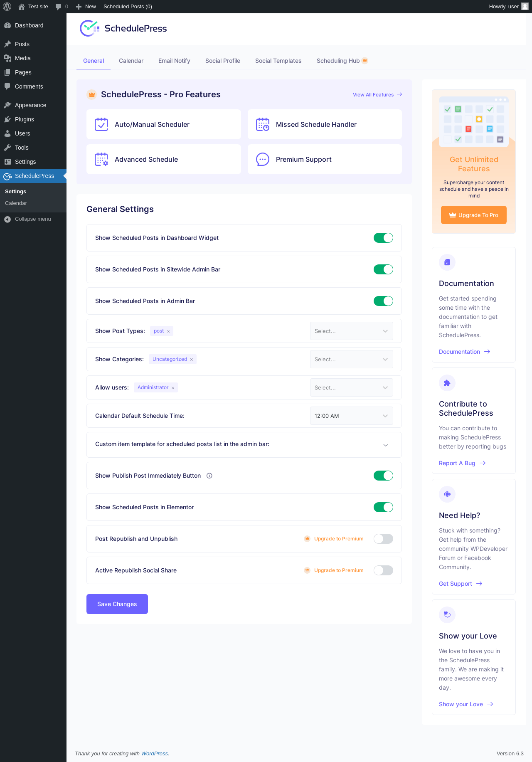The height and width of the screenshot is (762, 532).
Task: Click the Auto/Manual Scheduler calendar icon
Action: click(101, 124)
